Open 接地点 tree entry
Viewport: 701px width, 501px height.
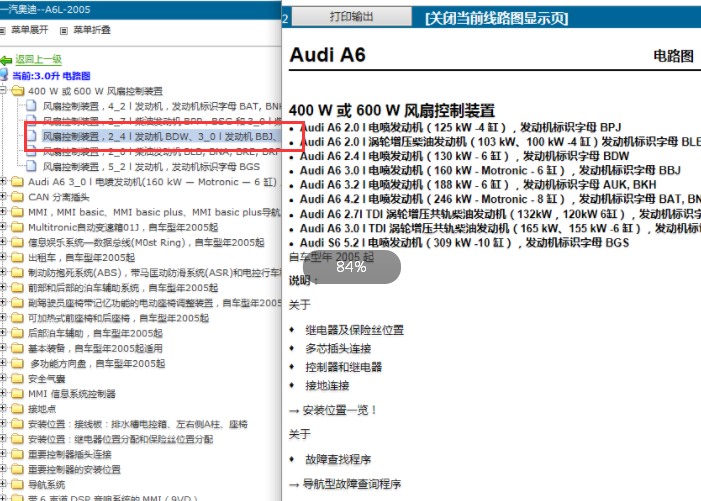(42, 409)
